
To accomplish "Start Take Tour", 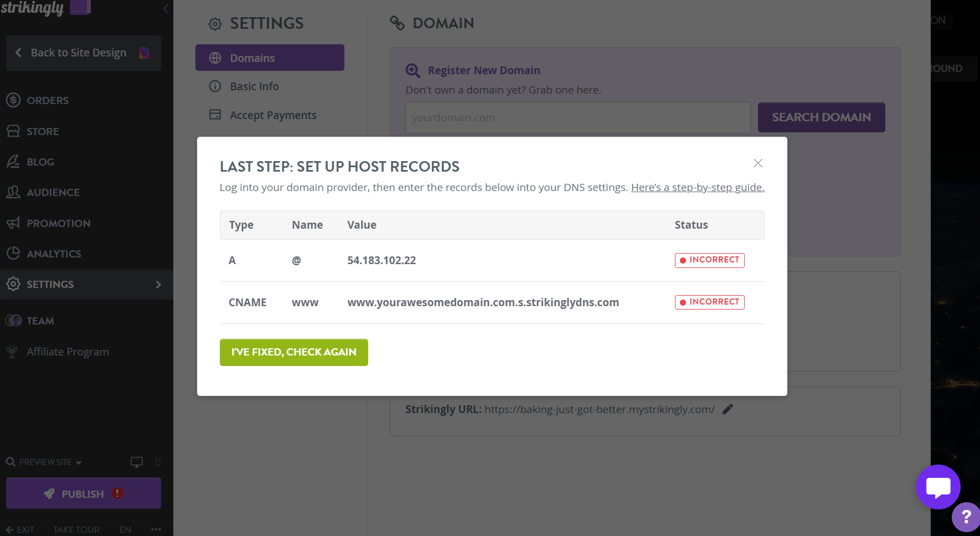I will [x=76, y=529].
